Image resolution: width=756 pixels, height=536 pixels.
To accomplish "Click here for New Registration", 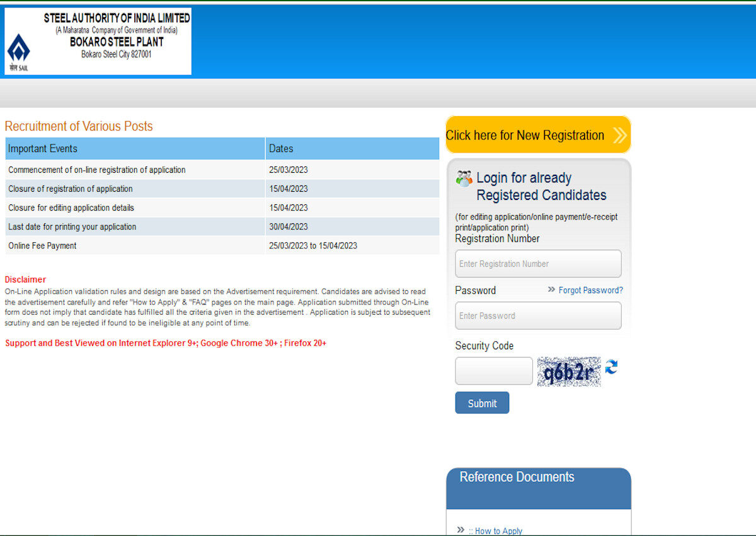I will (x=538, y=134).
